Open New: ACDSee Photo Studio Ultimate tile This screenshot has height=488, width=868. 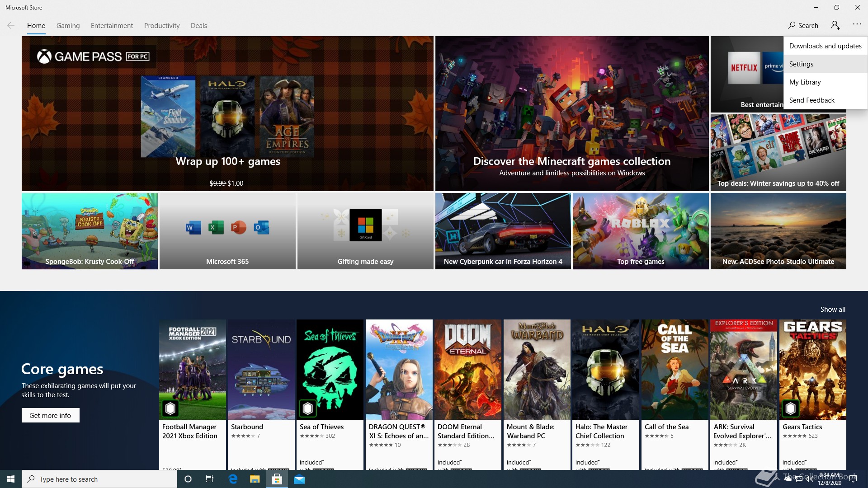pyautogui.click(x=778, y=231)
